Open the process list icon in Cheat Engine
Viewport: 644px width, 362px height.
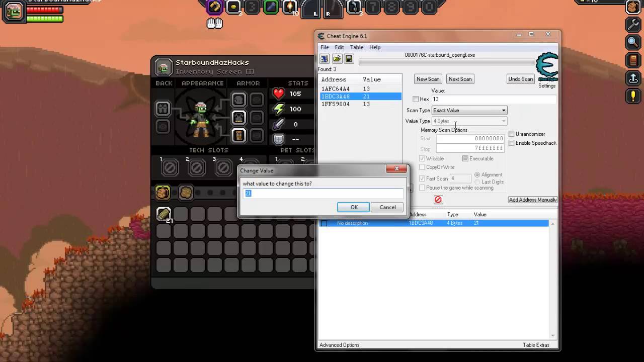(325, 59)
